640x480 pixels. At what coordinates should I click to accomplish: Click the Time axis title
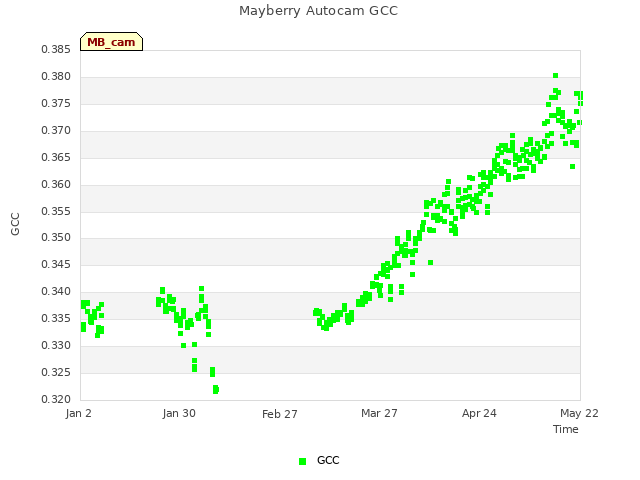[x=566, y=429]
